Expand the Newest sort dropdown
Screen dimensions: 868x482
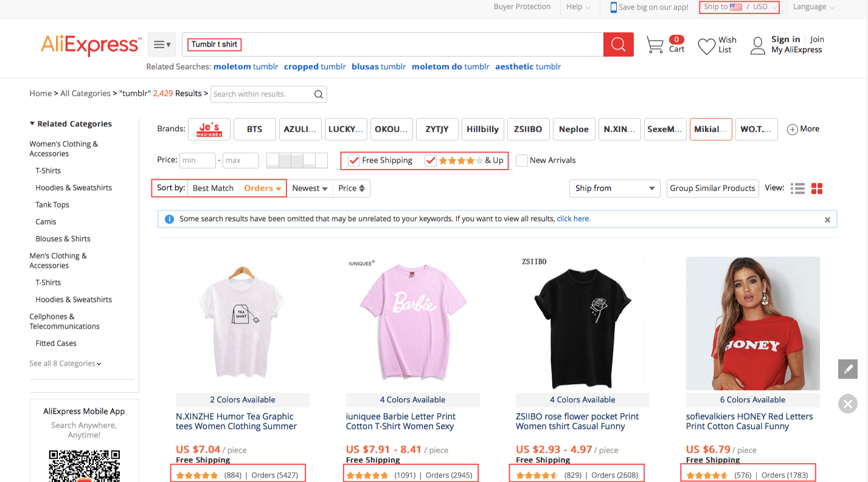click(x=310, y=188)
